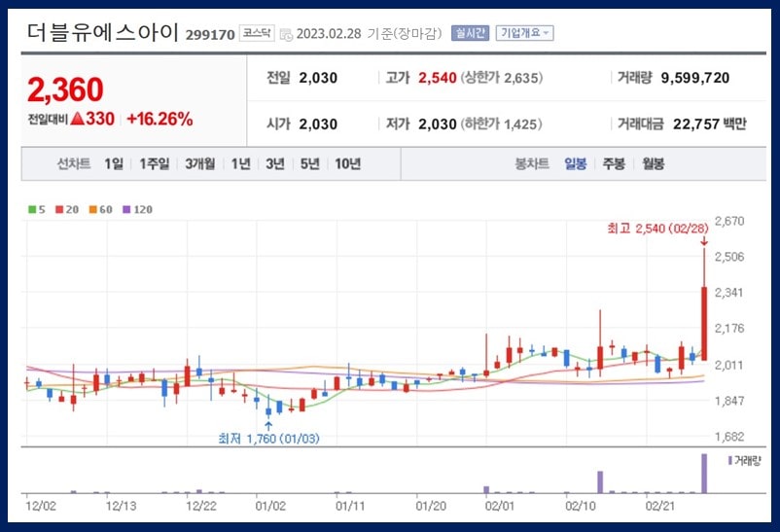This screenshot has height=532, width=780.
Task: Click the calendar clock icon before the date
Action: coord(286,34)
